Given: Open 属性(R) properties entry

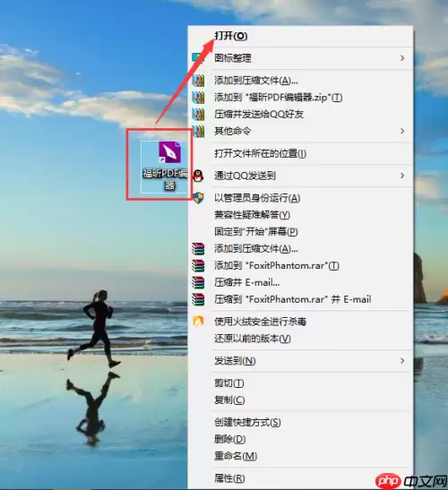Looking at the screenshot, I should (x=229, y=478).
